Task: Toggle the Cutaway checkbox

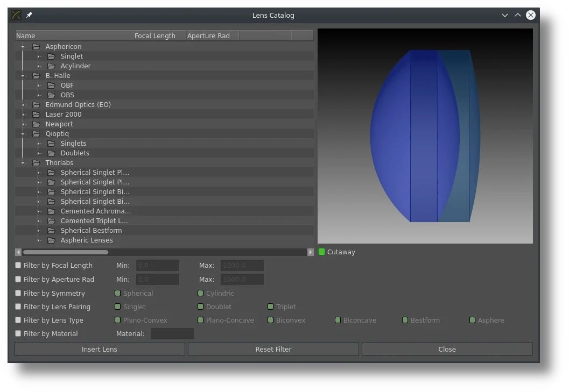Action: click(x=322, y=252)
